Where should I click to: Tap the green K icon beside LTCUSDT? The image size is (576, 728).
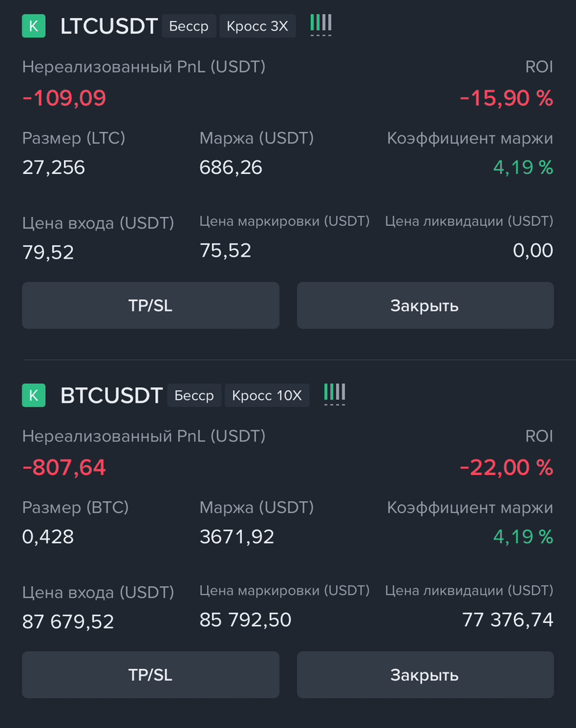tap(33, 26)
